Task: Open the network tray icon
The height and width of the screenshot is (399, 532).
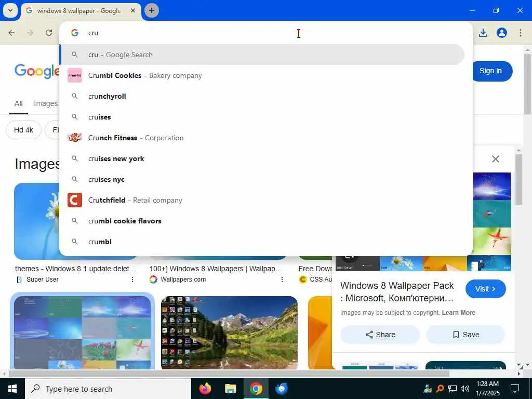Action: 453,389
